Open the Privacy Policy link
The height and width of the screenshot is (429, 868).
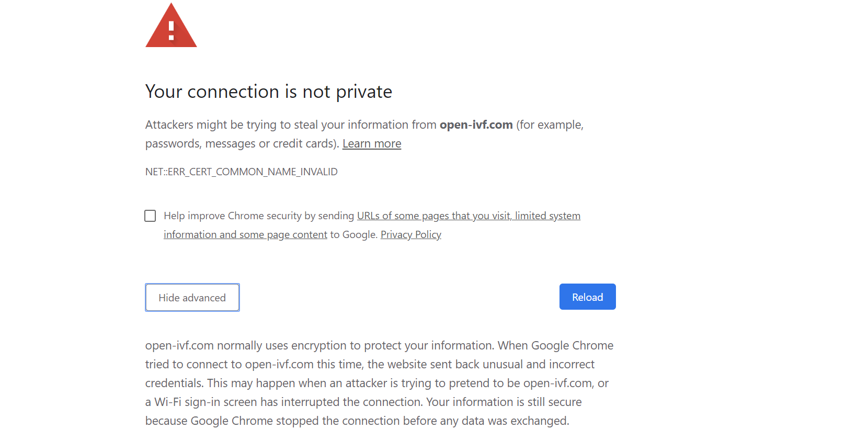(x=410, y=235)
